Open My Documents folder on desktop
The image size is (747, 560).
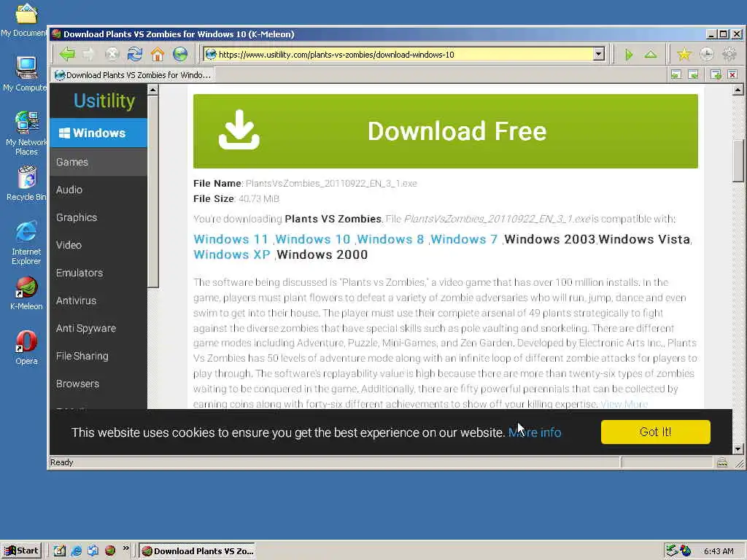(24, 20)
